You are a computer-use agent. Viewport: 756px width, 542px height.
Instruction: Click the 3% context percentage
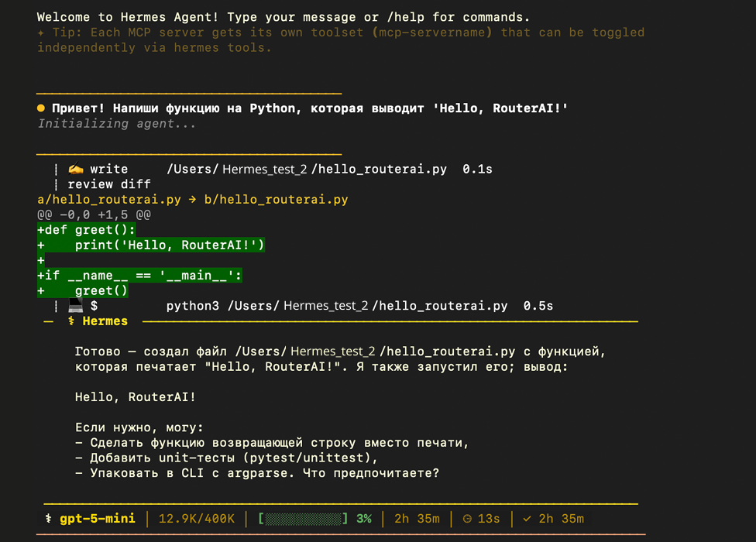[364, 519]
